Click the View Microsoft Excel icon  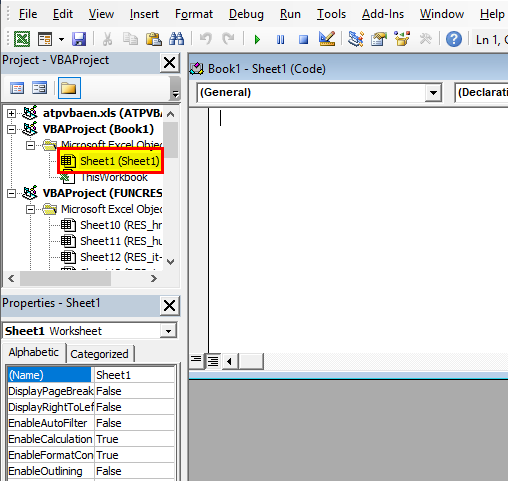[x=22, y=39]
